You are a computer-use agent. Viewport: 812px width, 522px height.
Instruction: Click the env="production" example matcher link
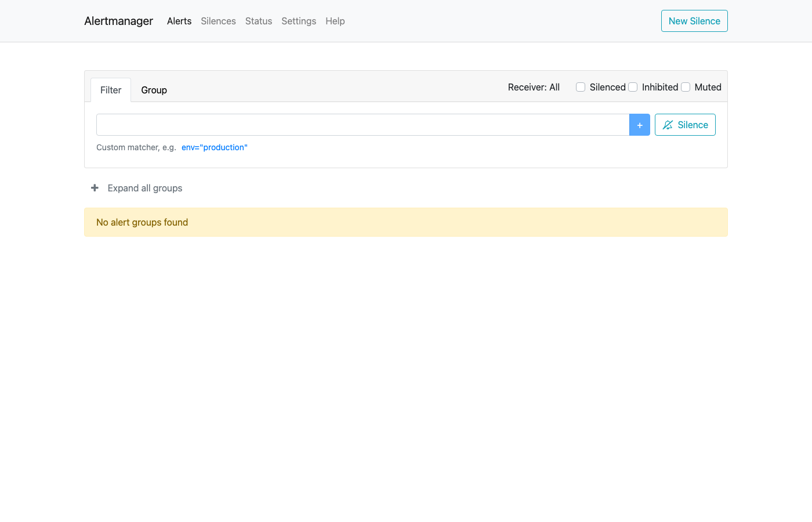point(214,147)
